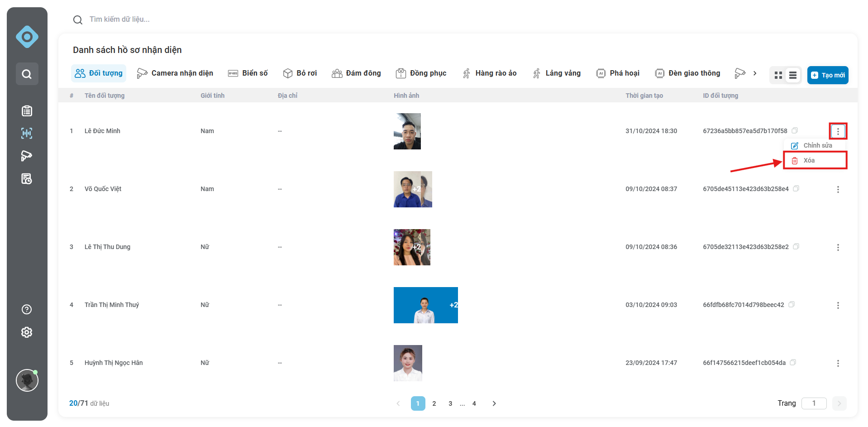Open the clipboard list icon in sidebar
This screenshot has height=427, width=868.
[27, 111]
